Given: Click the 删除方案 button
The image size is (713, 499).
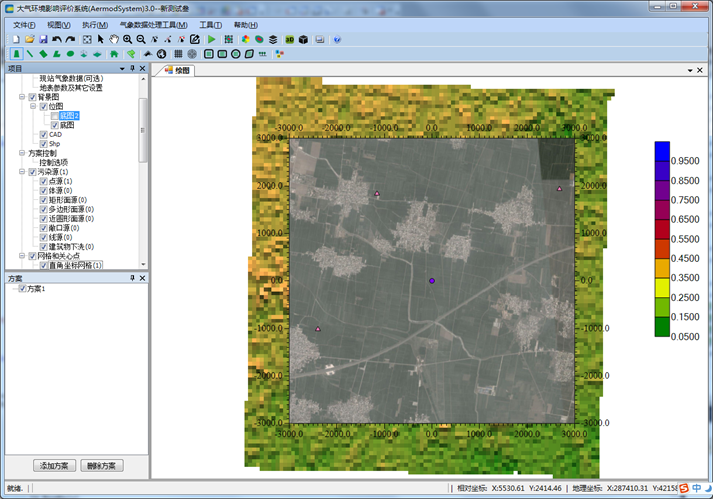Looking at the screenshot, I should tap(101, 466).
